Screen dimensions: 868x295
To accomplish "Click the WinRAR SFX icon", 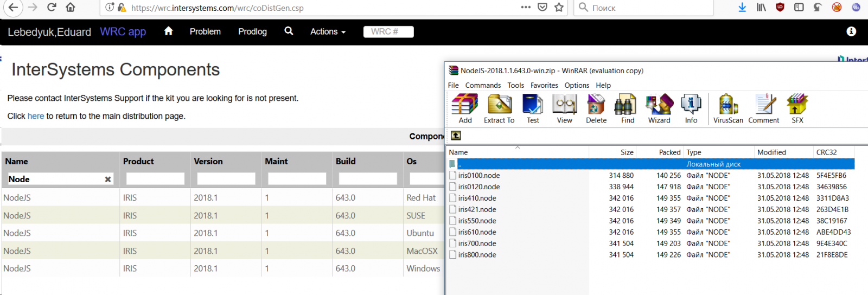I will [797, 108].
